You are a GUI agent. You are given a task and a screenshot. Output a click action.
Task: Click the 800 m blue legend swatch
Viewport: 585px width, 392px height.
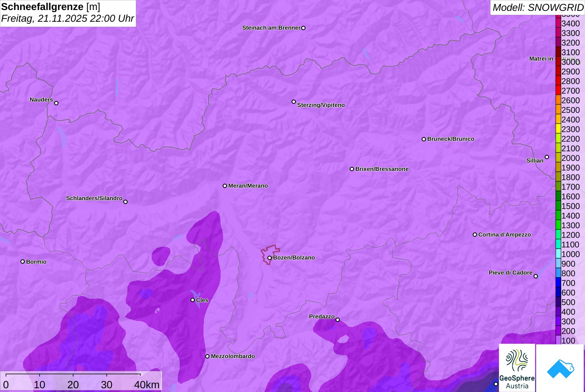(558, 273)
